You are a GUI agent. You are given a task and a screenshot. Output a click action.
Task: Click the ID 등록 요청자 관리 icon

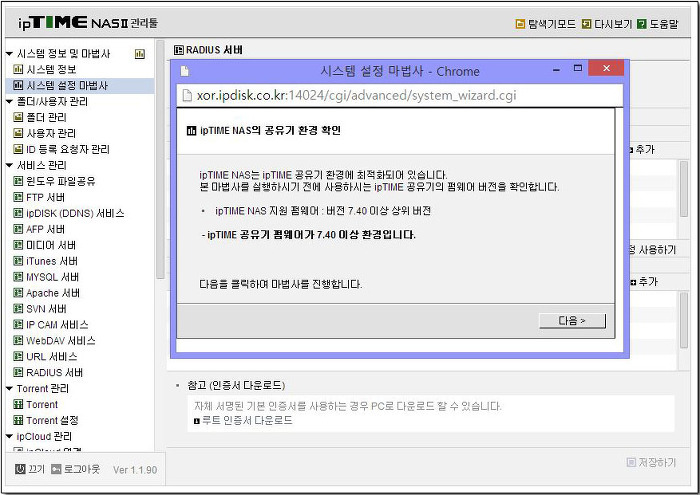(18, 149)
